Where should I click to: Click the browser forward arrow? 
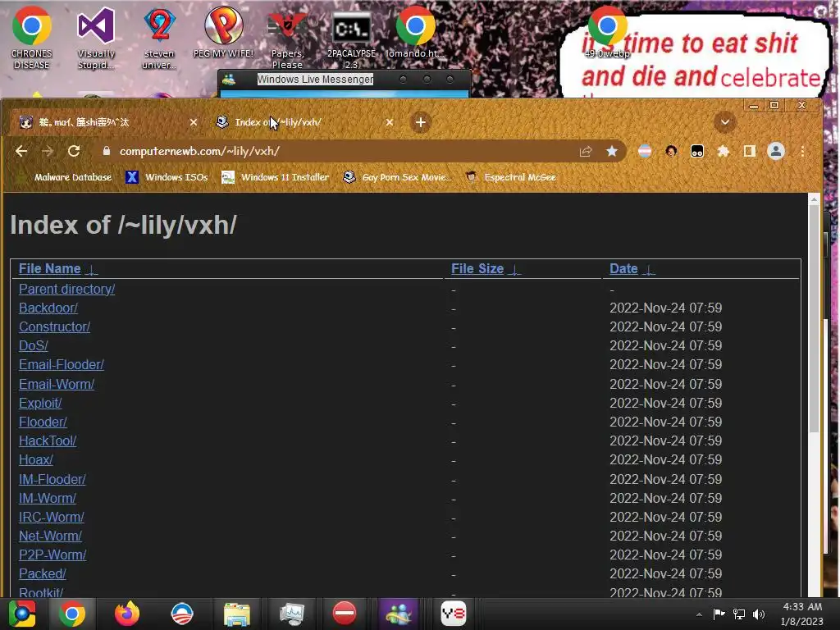47,152
